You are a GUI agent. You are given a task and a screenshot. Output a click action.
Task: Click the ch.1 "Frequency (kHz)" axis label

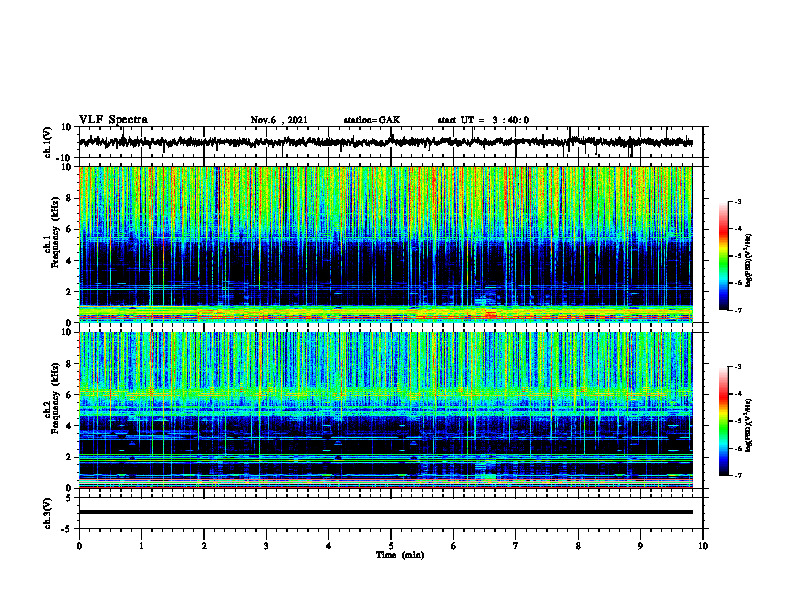[x=55, y=232]
